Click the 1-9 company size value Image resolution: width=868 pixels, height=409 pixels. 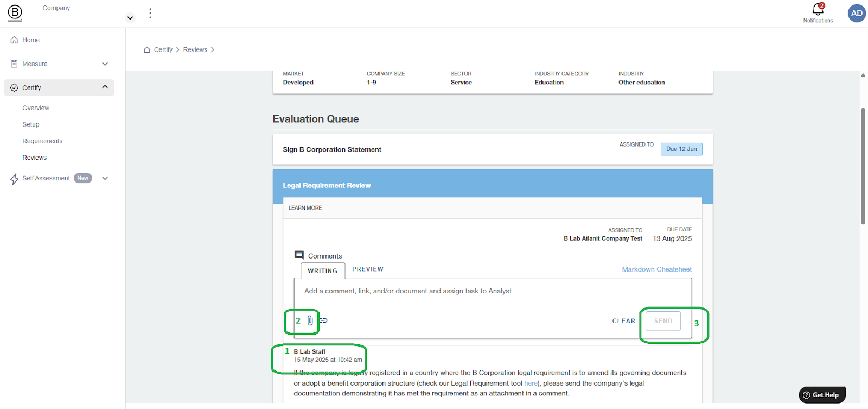(371, 83)
